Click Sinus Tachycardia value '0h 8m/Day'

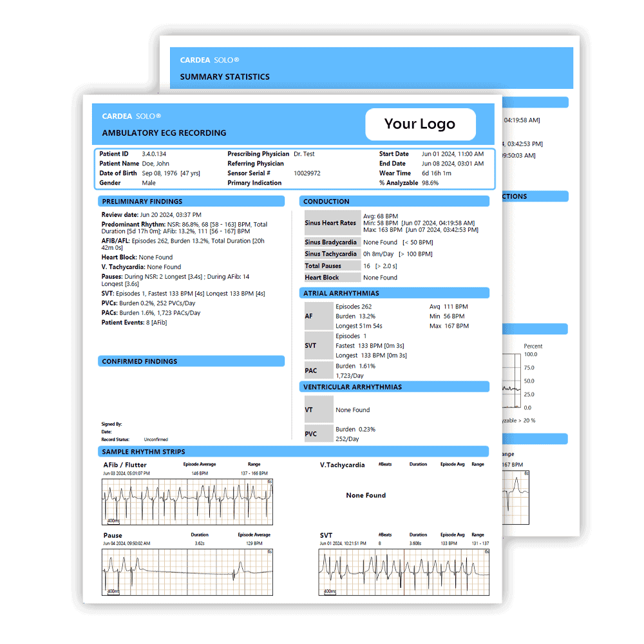point(378,254)
